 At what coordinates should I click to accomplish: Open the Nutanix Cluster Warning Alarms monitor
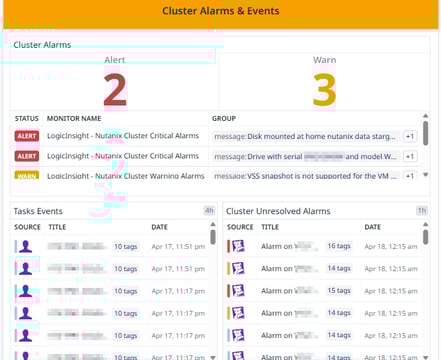click(x=126, y=176)
